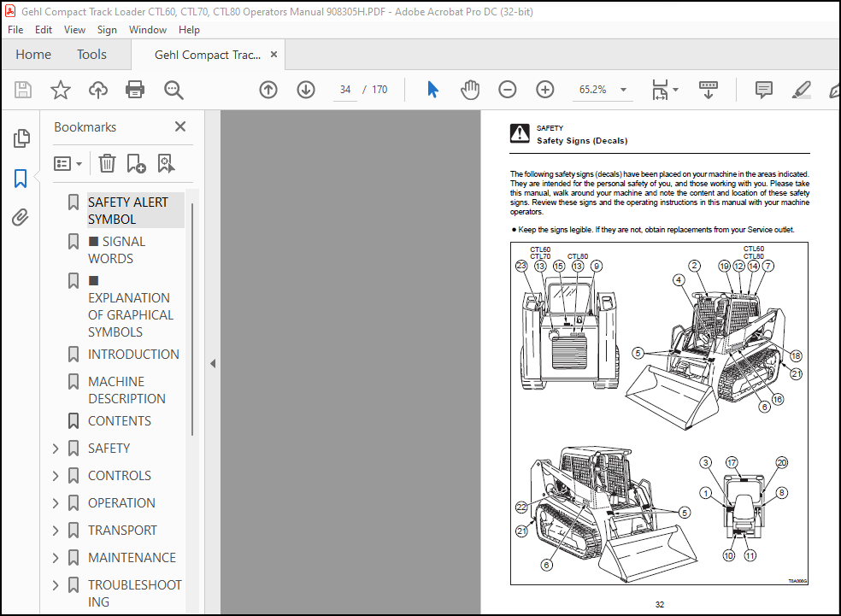Image resolution: width=841 pixels, height=616 pixels.
Task: Select the Highlight text pen tool
Action: [x=801, y=90]
